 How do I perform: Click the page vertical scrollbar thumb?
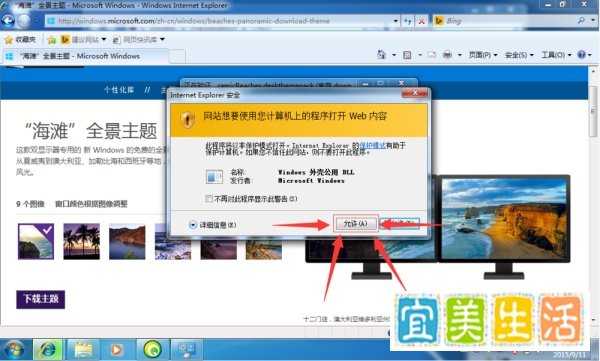click(593, 111)
